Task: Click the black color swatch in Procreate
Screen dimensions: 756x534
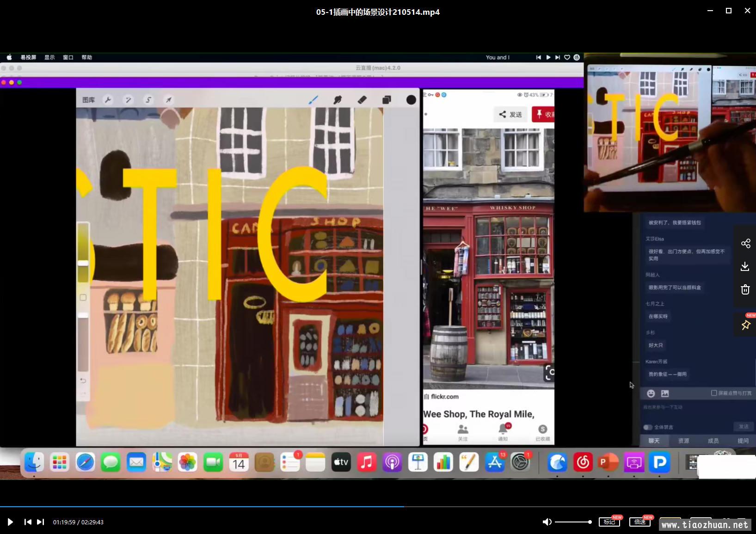Action: coord(411,100)
